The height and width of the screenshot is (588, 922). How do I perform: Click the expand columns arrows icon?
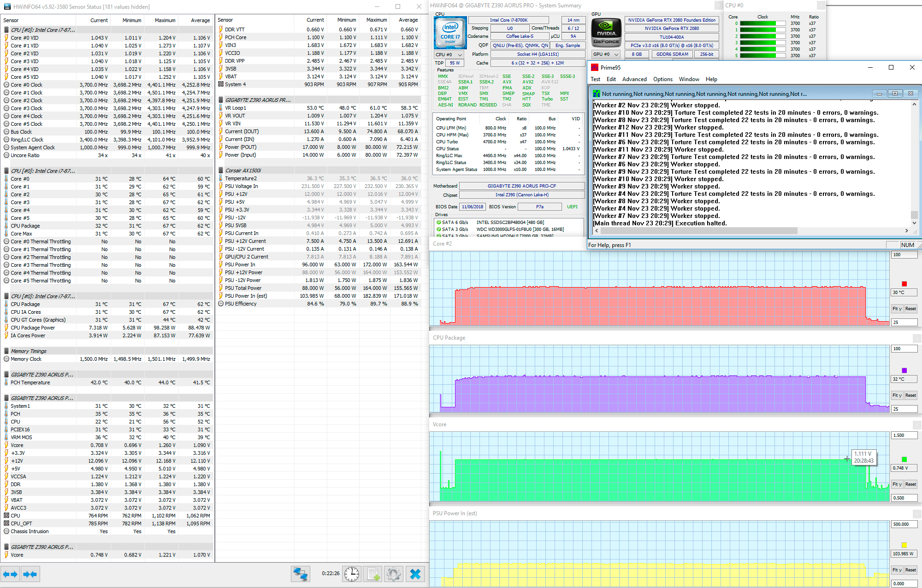coord(10,574)
